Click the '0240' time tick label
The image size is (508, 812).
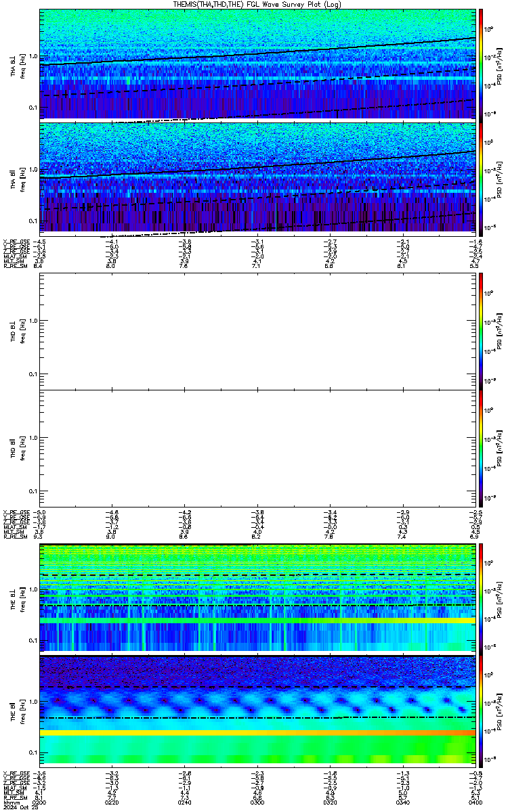[x=185, y=803]
